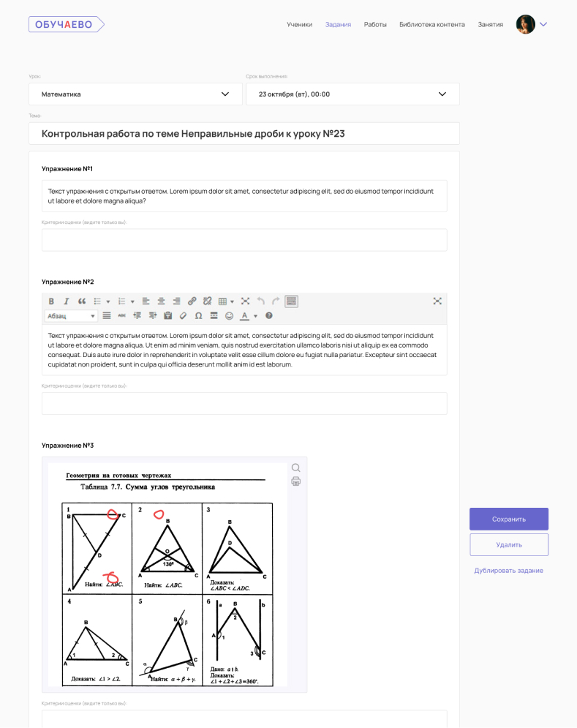Viewport: 577px width, 728px height.
Task: Insert a special character with the Omega icon
Action: point(198,316)
